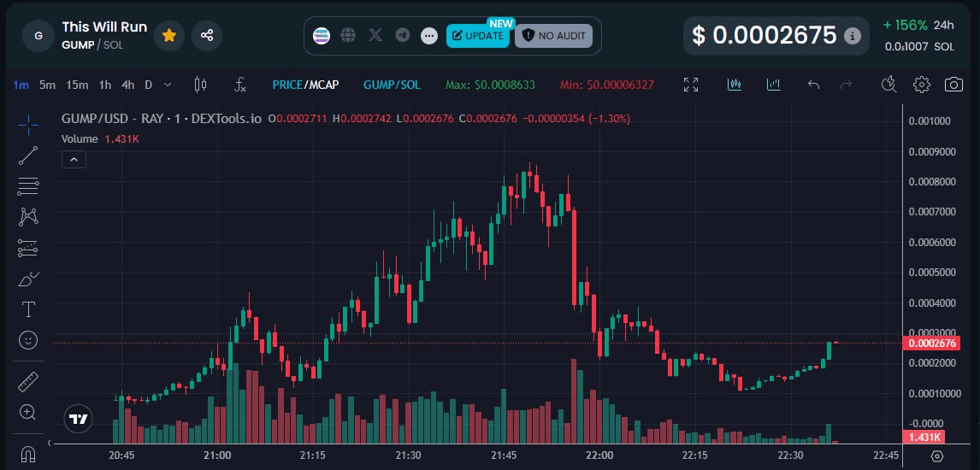
Task: Redo the chart action
Action: (846, 85)
